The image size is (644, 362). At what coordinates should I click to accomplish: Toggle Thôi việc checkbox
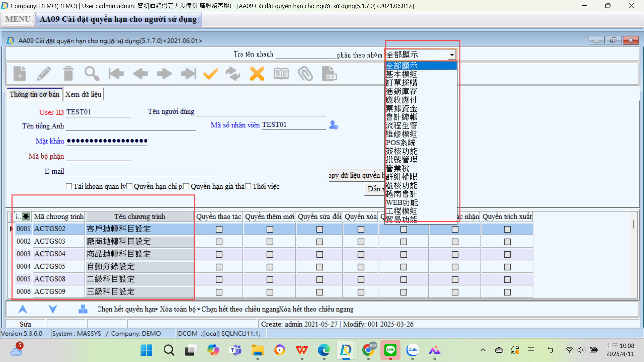pos(248,186)
